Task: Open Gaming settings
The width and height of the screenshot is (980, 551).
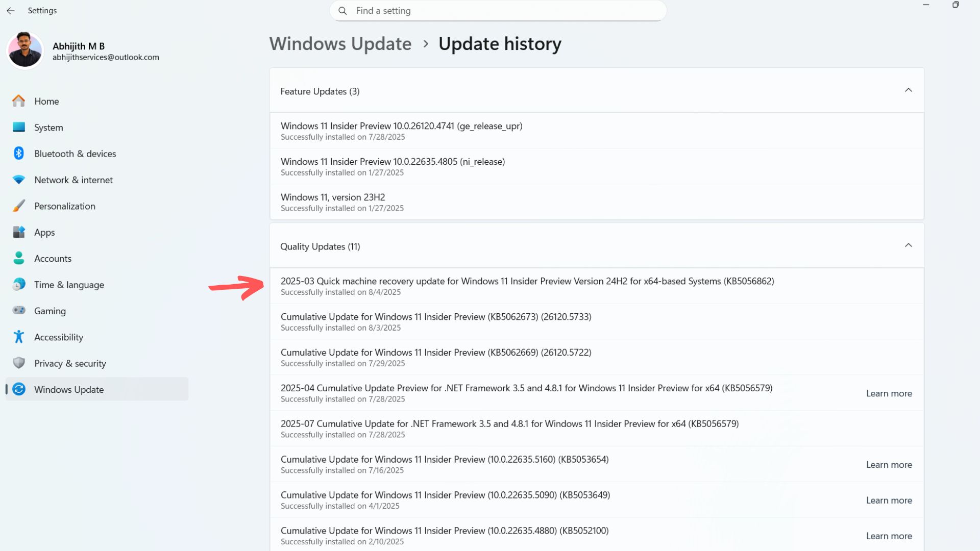Action: click(x=97, y=311)
